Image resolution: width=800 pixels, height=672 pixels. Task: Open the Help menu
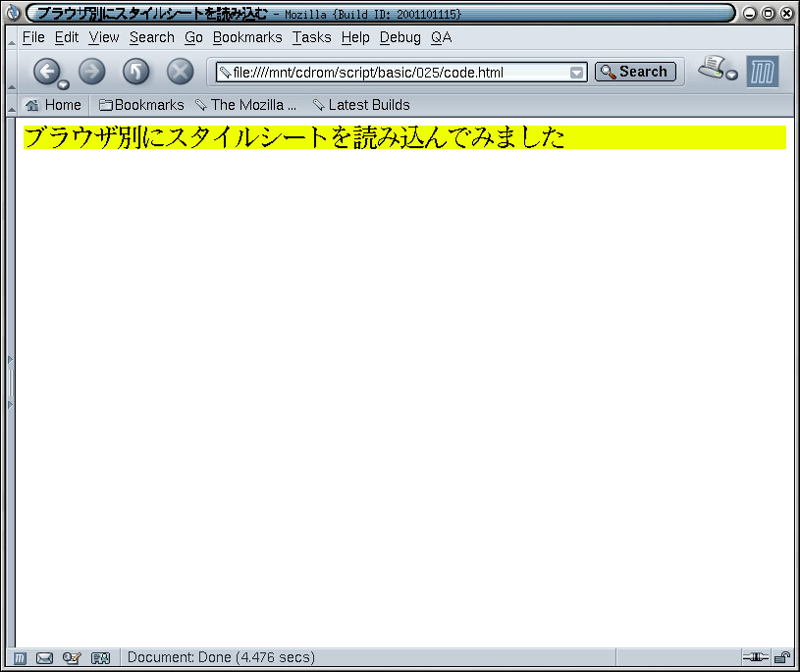coord(355,37)
